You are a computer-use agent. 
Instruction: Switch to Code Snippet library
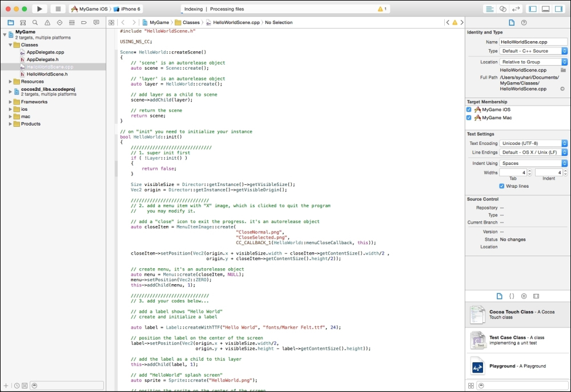click(512, 296)
